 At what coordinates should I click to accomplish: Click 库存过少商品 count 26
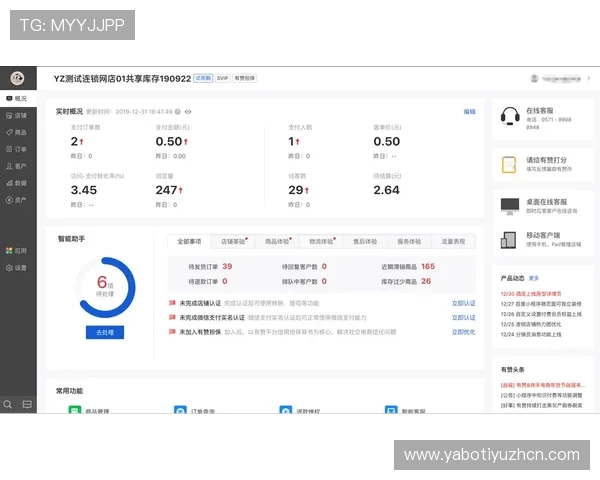(x=426, y=281)
